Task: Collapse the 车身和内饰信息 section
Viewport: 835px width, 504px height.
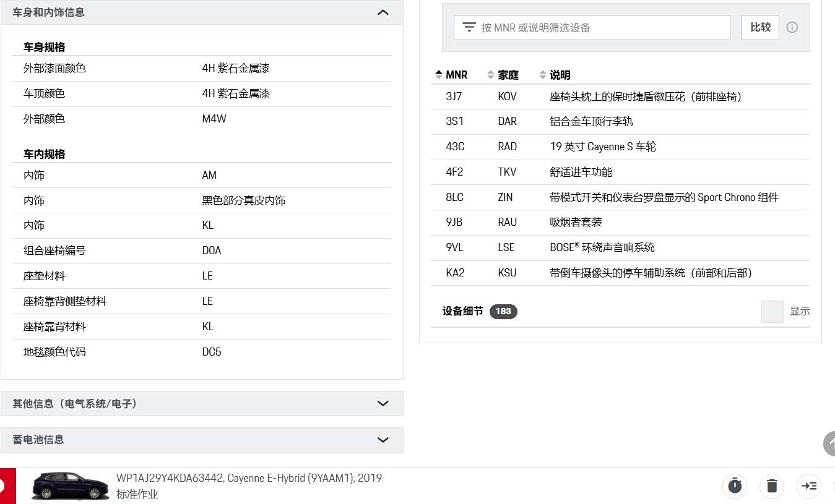Action: point(383,12)
